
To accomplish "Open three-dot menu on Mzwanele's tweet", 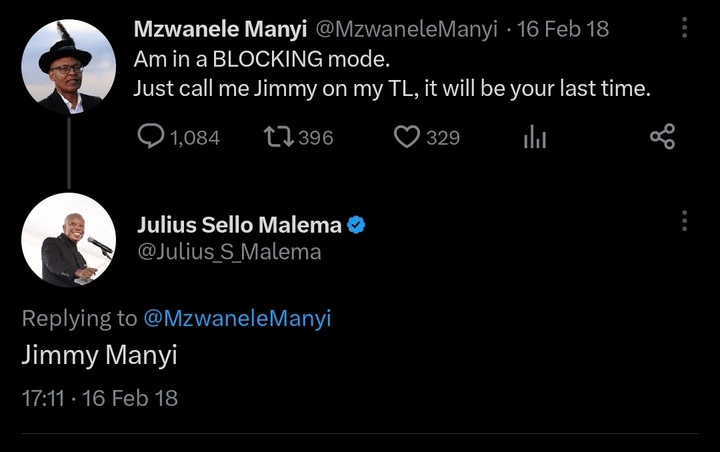I will (x=684, y=28).
